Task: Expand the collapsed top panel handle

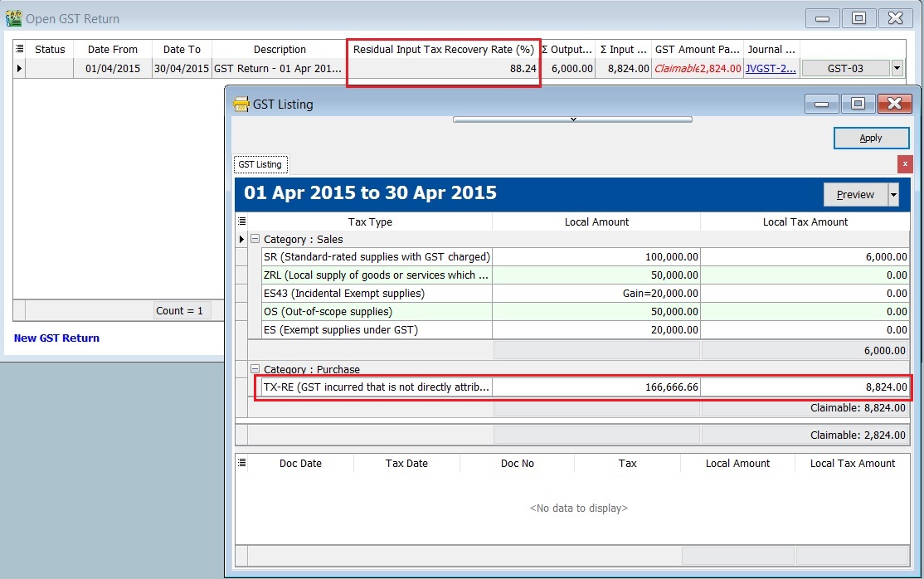Action: [572, 119]
